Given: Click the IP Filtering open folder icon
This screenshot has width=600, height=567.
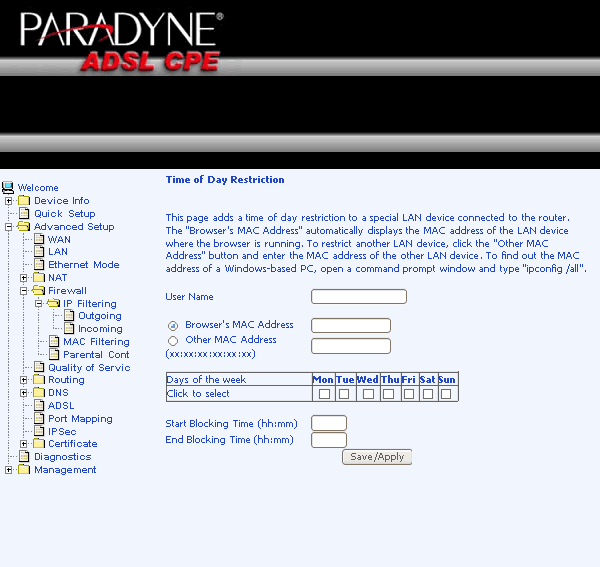Looking at the screenshot, I should (54, 303).
